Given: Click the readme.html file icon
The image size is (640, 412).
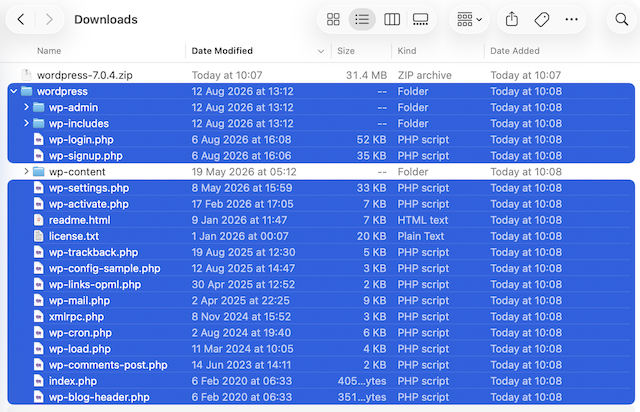Looking at the screenshot, I should [38, 220].
